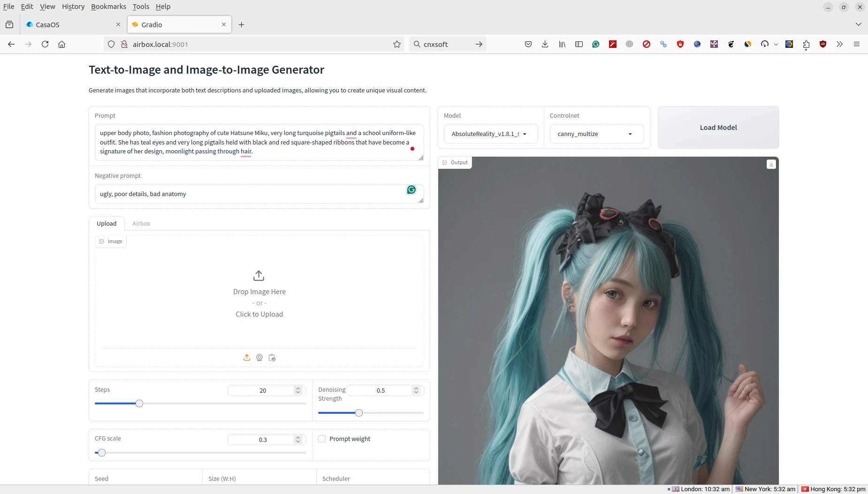Click the CFG scale slider handle
868x494 pixels.
(102, 453)
